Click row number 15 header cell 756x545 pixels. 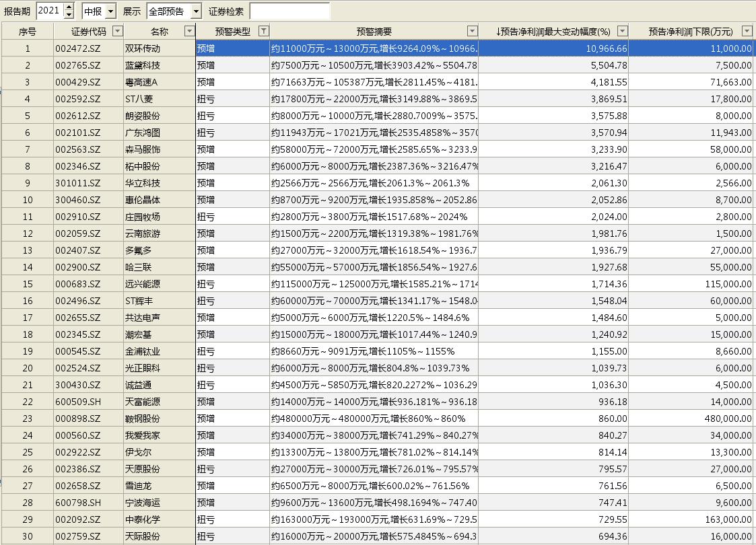[x=28, y=284]
